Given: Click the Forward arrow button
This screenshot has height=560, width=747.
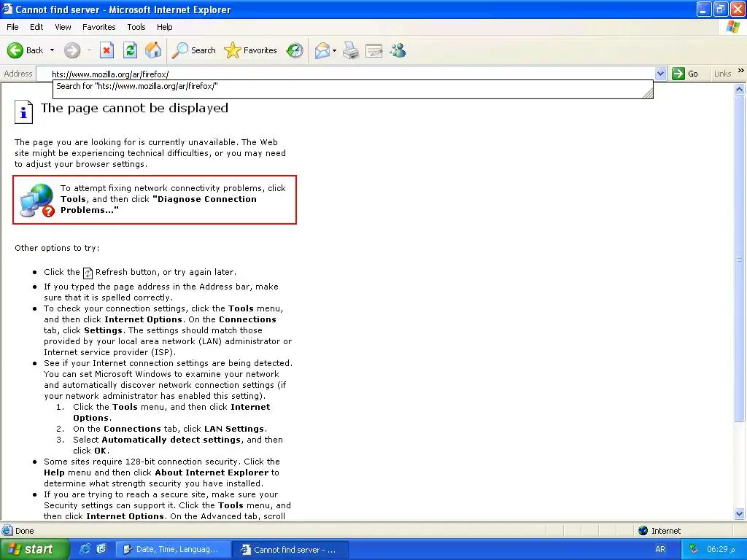Looking at the screenshot, I should [x=72, y=50].
